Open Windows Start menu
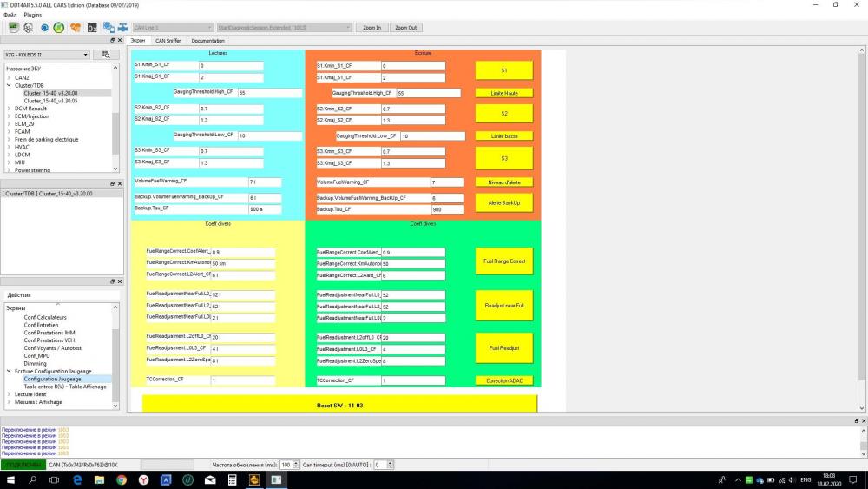The image size is (868, 489). pyautogui.click(x=10, y=479)
